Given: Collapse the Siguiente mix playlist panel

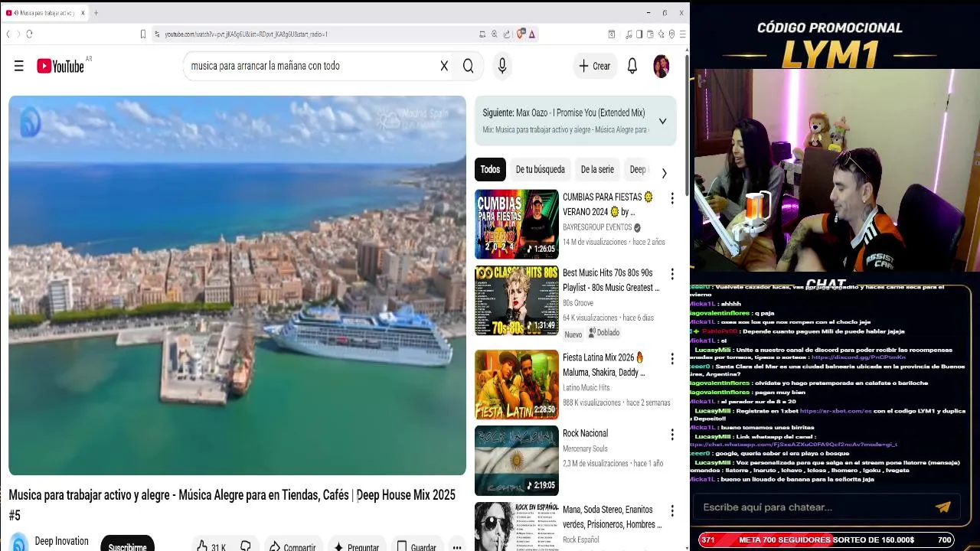Looking at the screenshot, I should (662, 121).
